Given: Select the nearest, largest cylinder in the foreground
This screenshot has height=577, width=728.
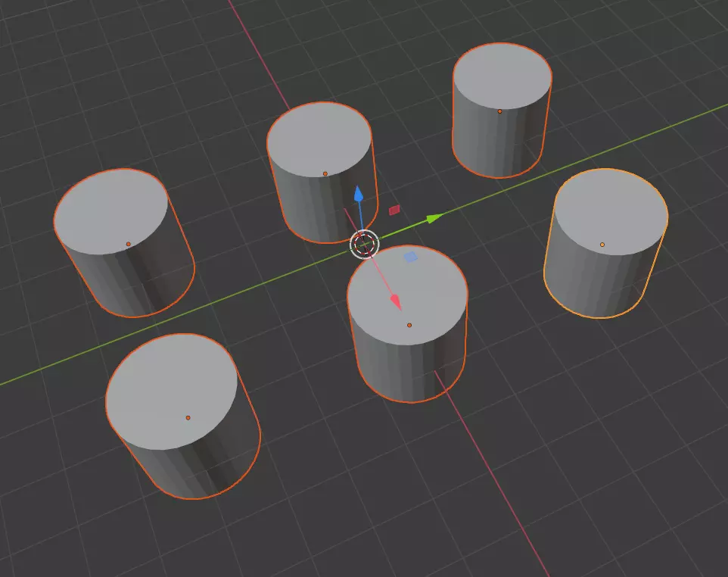Looking at the screenshot, I should click(x=183, y=416).
